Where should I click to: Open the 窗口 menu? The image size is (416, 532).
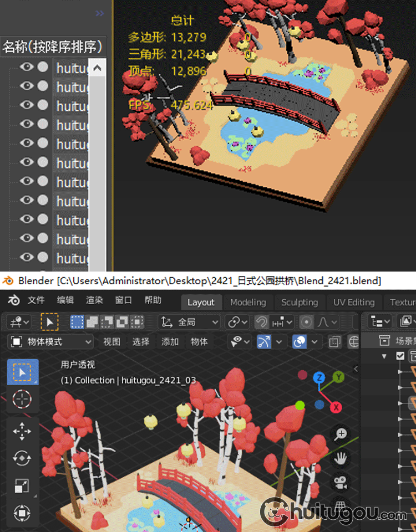(124, 300)
